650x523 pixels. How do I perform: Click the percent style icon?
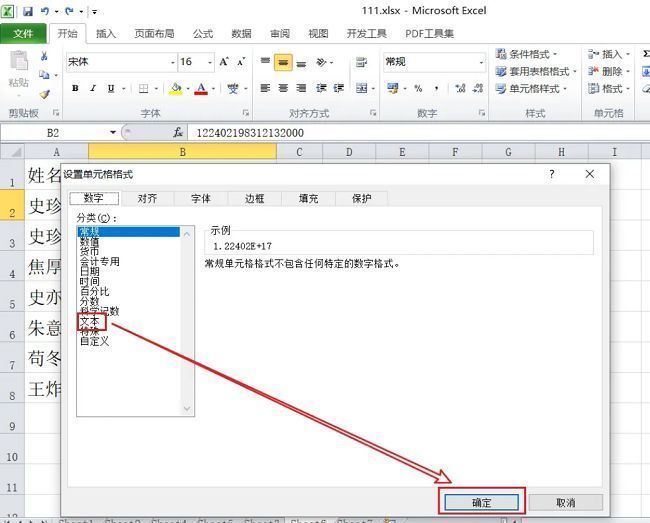coord(417,88)
